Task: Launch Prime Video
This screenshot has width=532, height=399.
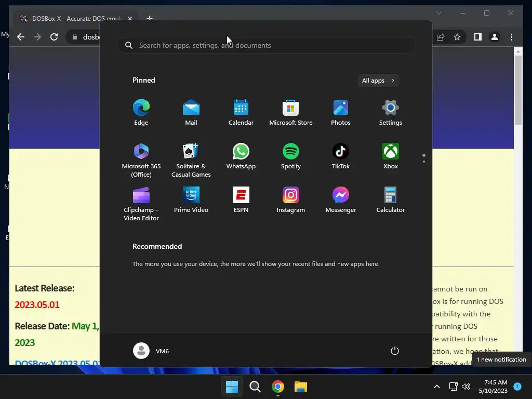Action: tap(191, 200)
